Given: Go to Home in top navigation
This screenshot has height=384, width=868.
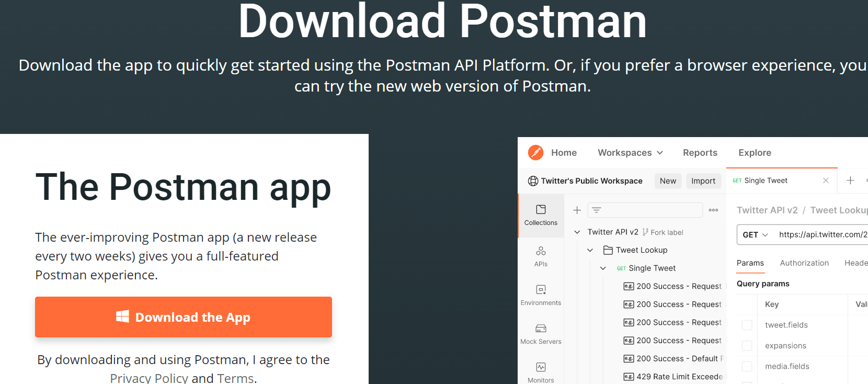Looking at the screenshot, I should pyautogui.click(x=564, y=153).
